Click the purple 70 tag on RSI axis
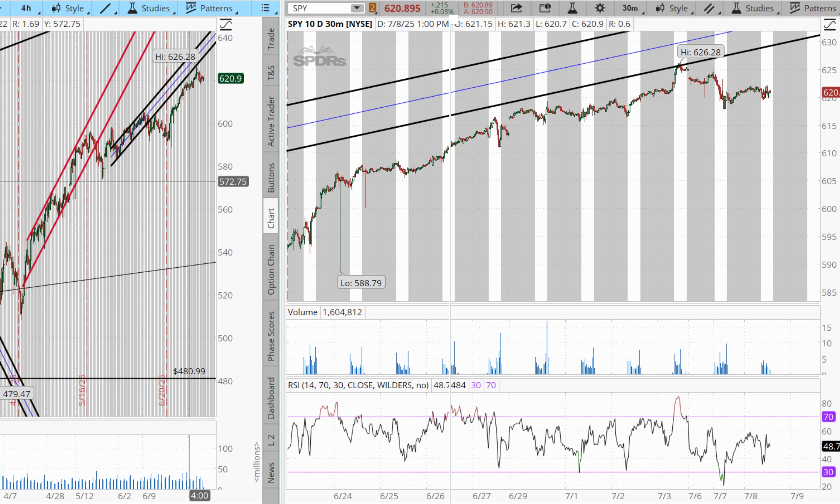The height and width of the screenshot is (504, 840). [829, 417]
